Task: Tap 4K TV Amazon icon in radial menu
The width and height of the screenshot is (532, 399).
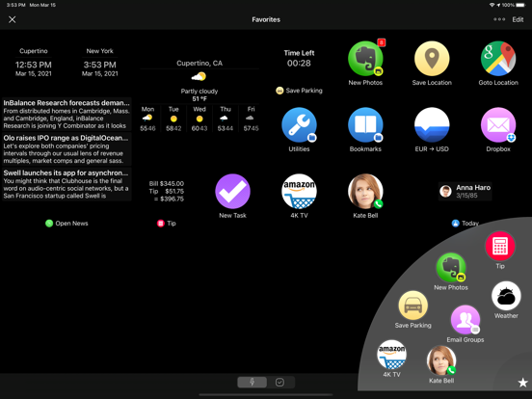Action: click(x=391, y=355)
